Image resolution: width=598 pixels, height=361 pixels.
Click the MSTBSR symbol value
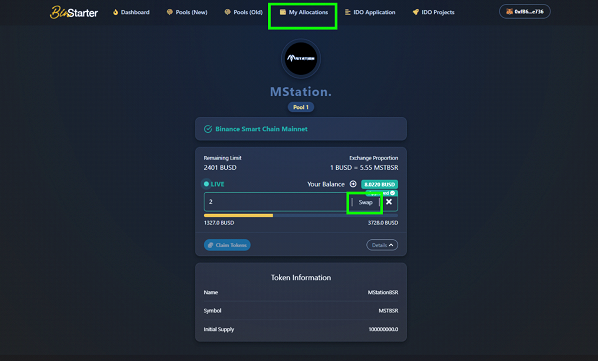(388, 311)
